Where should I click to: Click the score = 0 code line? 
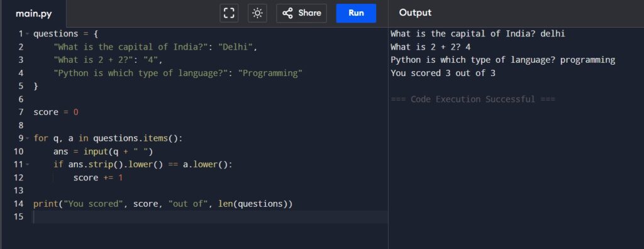click(56, 112)
